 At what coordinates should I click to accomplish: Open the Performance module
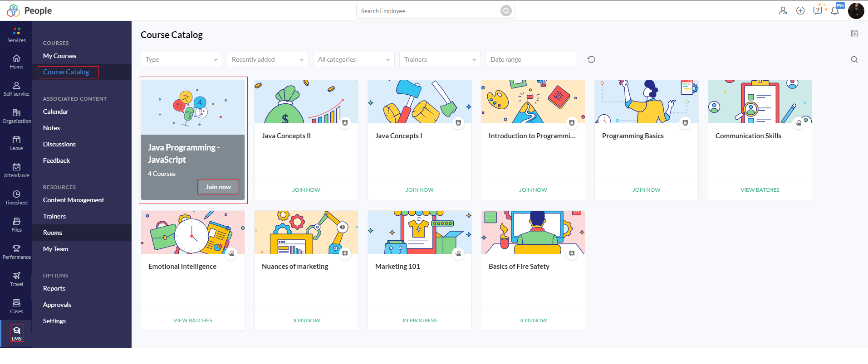point(16,252)
